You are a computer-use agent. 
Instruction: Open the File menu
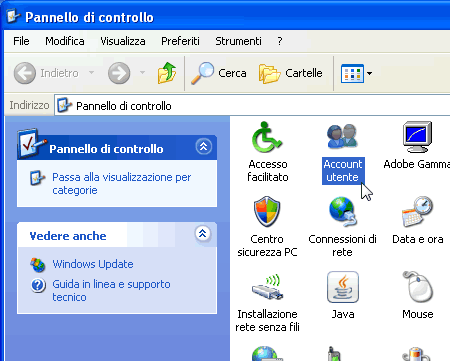click(x=21, y=41)
